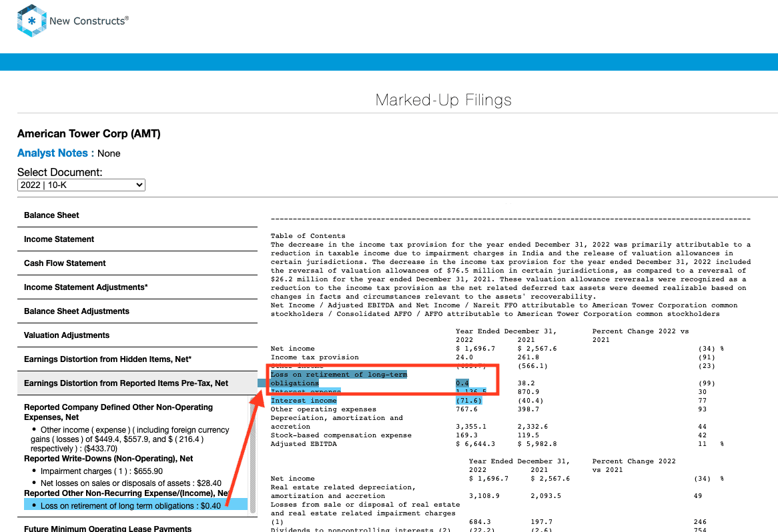778x532 pixels.
Task: Click the New Constructs brand name text
Action: 89,21
